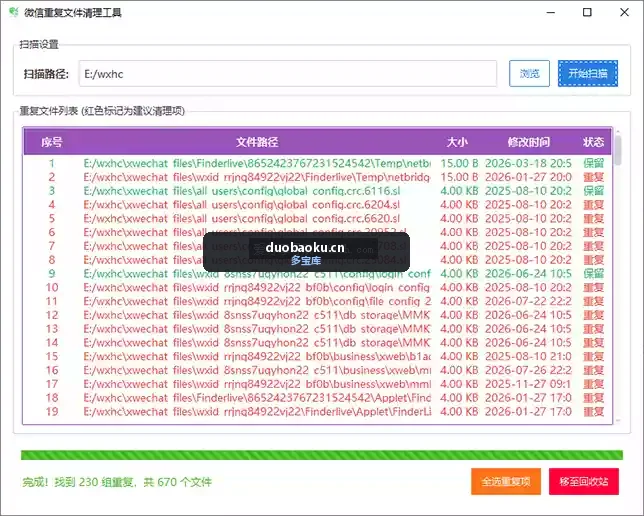Select row 15 bf0b business xweb b1a path
The width and height of the screenshot is (644, 516).
coord(317,356)
